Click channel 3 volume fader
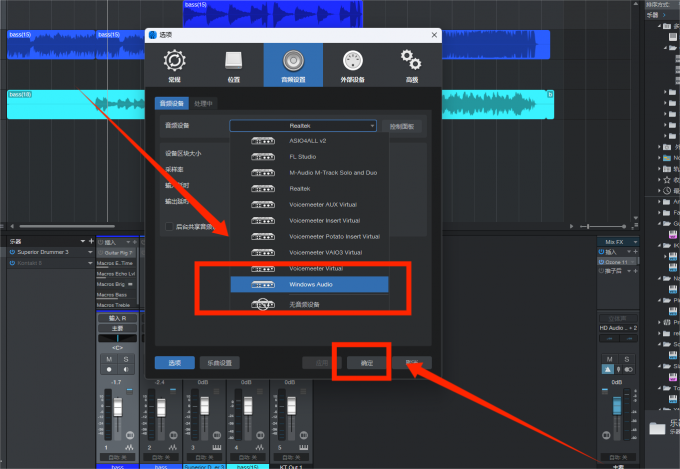This screenshot has width=680, height=469. pyautogui.click(x=205, y=406)
